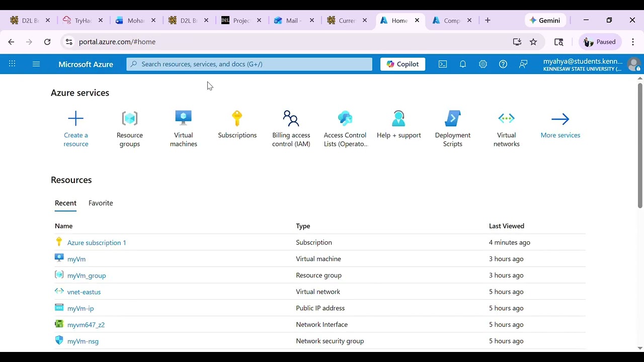
Task: Click the Type column header
Action: pos(303,226)
